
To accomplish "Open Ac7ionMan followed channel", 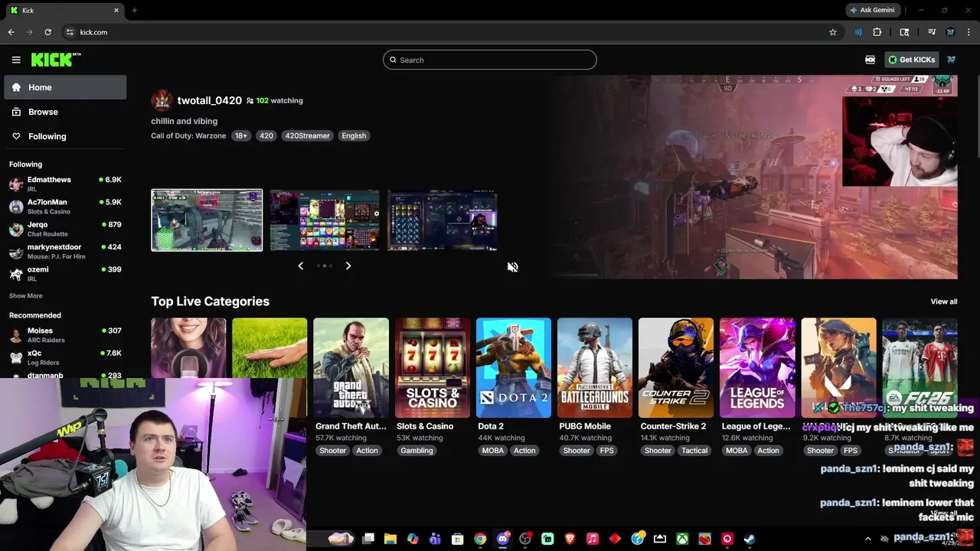I will tap(65, 207).
